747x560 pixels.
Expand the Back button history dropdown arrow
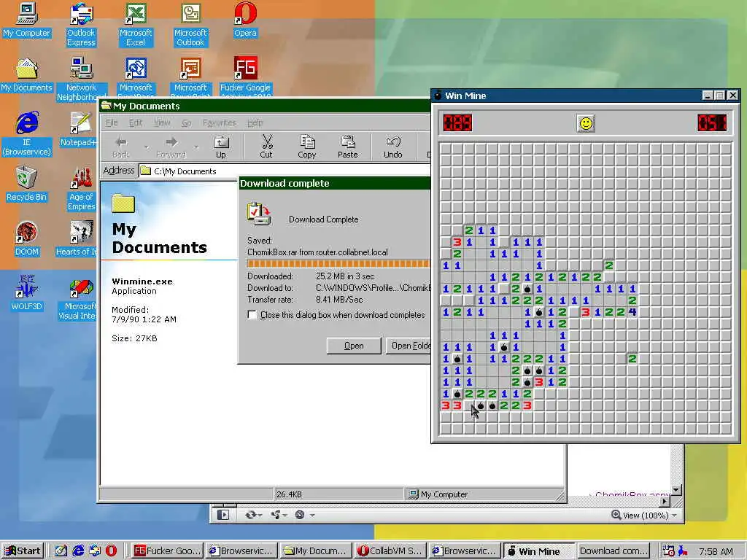pyautogui.click(x=146, y=147)
